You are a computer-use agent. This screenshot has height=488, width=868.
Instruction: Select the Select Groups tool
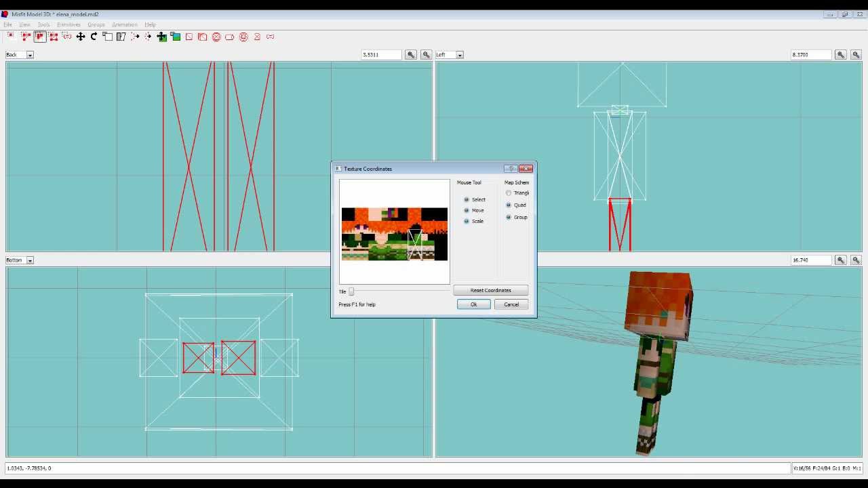tap(53, 37)
